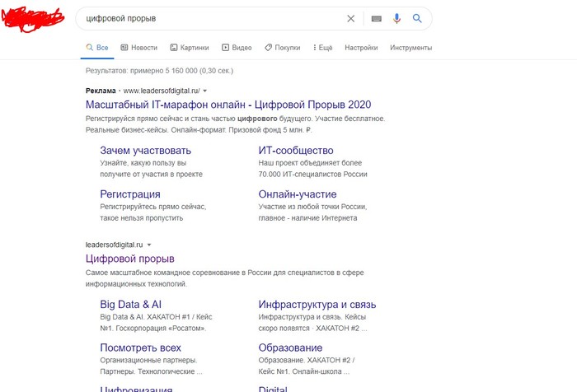Open the Масштабный IT-марафон онлайн ad link
This screenshot has height=392, width=577.
tap(228, 105)
